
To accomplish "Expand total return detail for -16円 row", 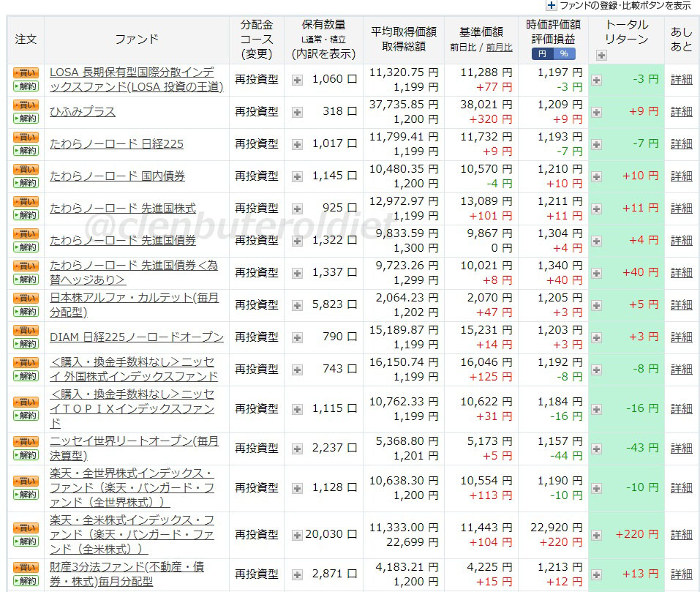I will [x=596, y=409].
